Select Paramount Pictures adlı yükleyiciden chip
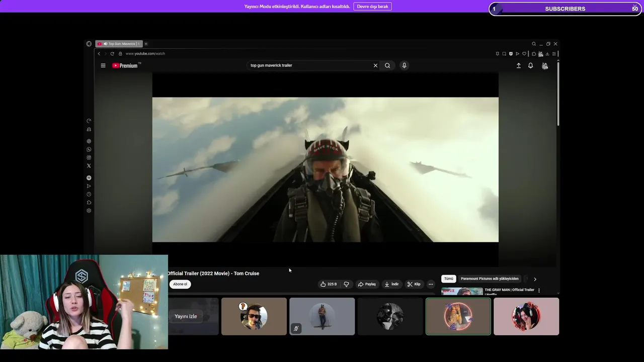This screenshot has height=362, width=644. pos(490,279)
